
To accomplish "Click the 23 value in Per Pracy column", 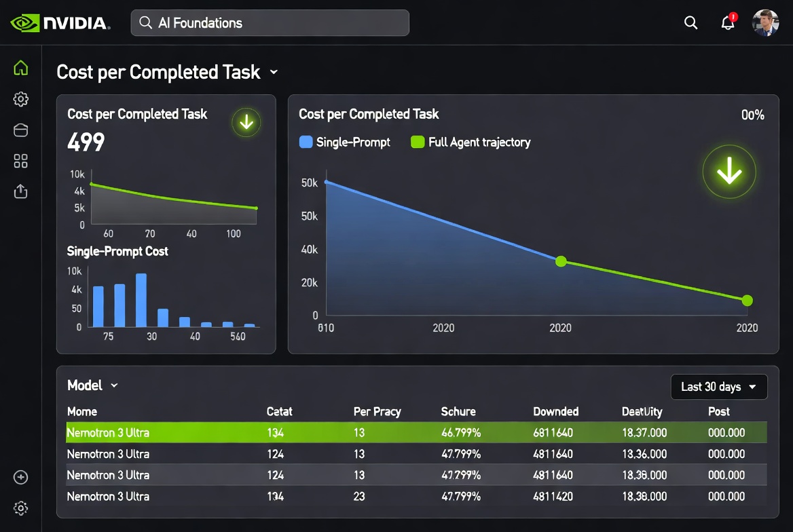I will (359, 497).
